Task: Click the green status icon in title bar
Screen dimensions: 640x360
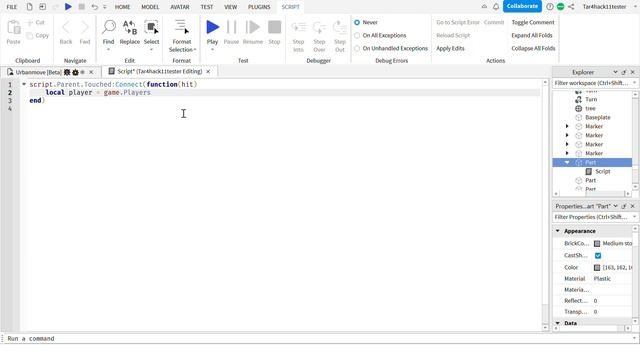Action: pos(560,7)
